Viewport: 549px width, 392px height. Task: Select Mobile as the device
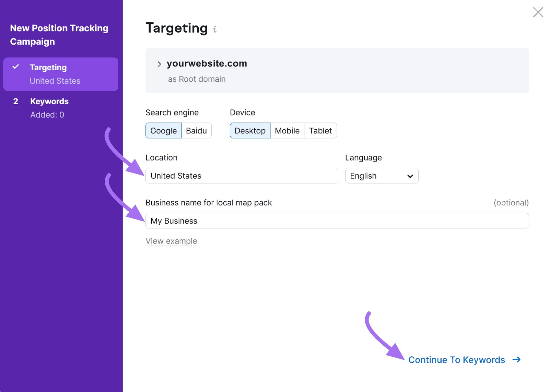(287, 131)
